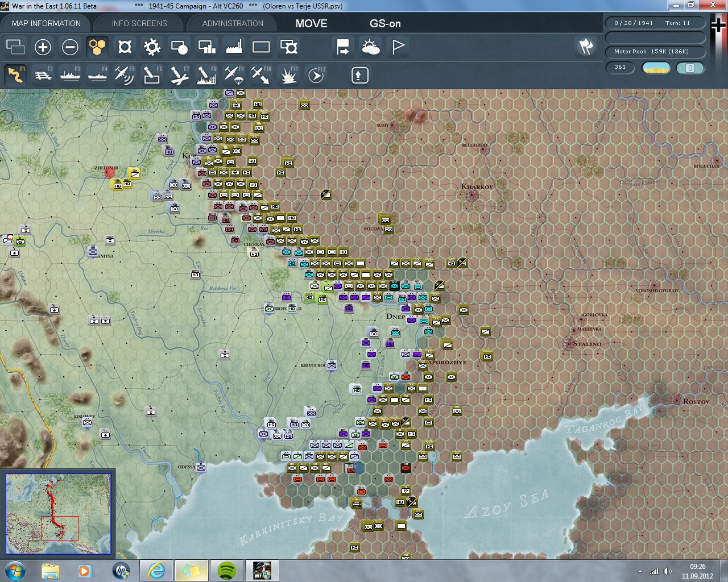The image size is (728, 582).
Task: Click the red Zhitomir city marker
Action: [x=110, y=172]
